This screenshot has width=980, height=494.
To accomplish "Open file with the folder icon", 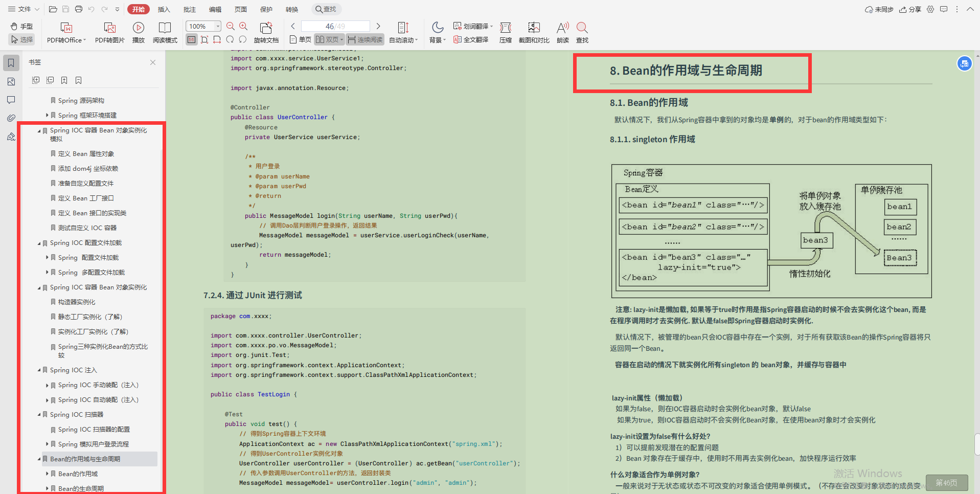I will tap(53, 9).
